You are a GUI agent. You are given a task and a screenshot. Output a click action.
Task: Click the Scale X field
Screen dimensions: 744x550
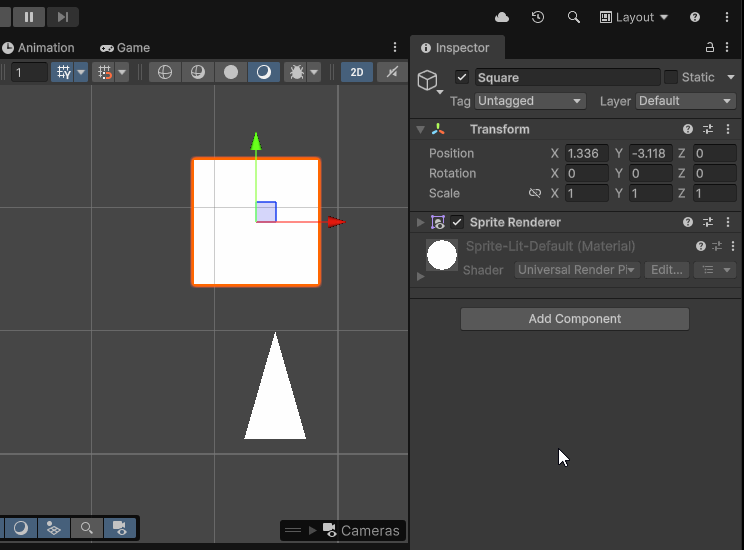[x=587, y=193]
